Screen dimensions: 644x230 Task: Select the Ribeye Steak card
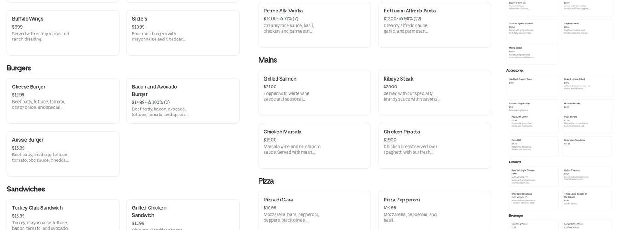pyautogui.click(x=434, y=92)
